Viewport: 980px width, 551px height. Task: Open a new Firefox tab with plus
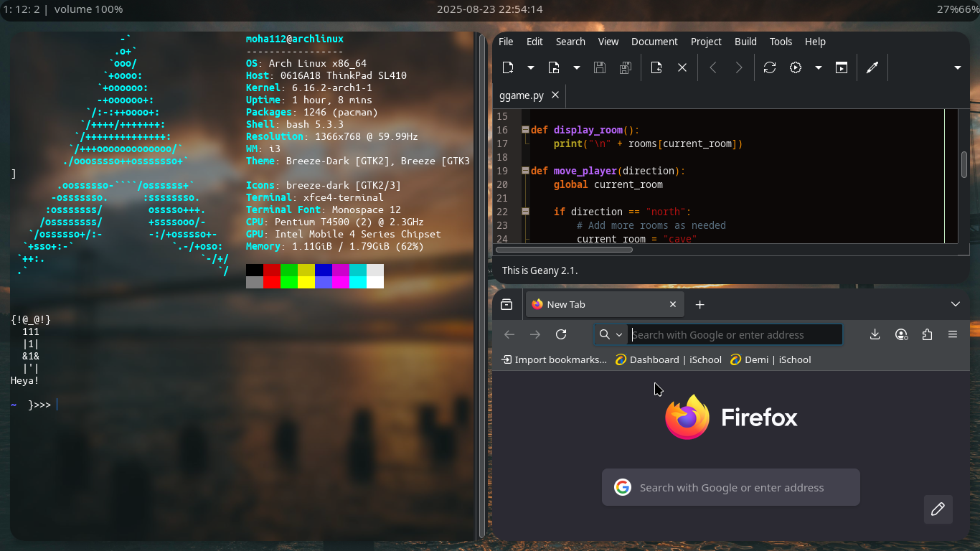[x=700, y=304]
